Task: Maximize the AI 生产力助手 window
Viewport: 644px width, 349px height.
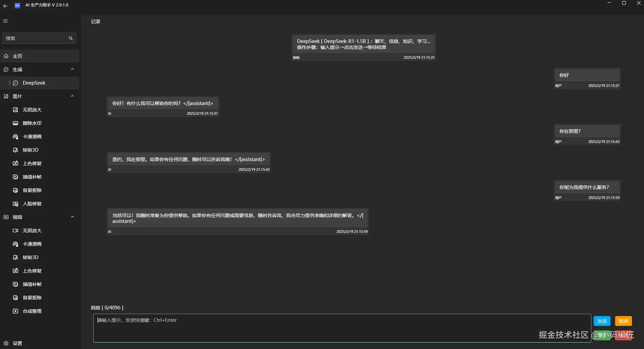Action: click(x=624, y=3)
